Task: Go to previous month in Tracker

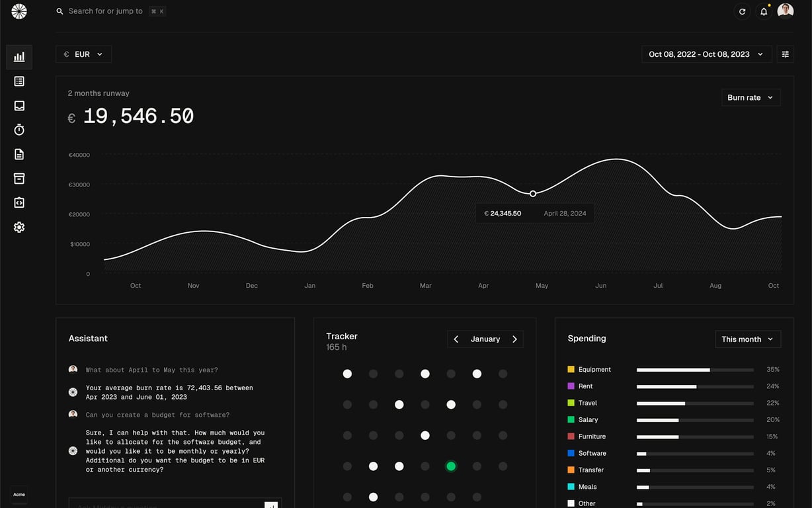Action: [456, 339]
